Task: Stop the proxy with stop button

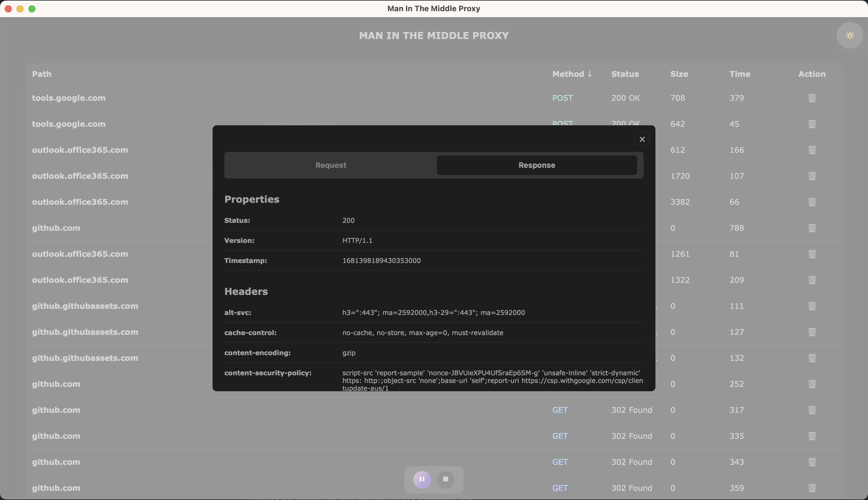Action: pos(445,479)
